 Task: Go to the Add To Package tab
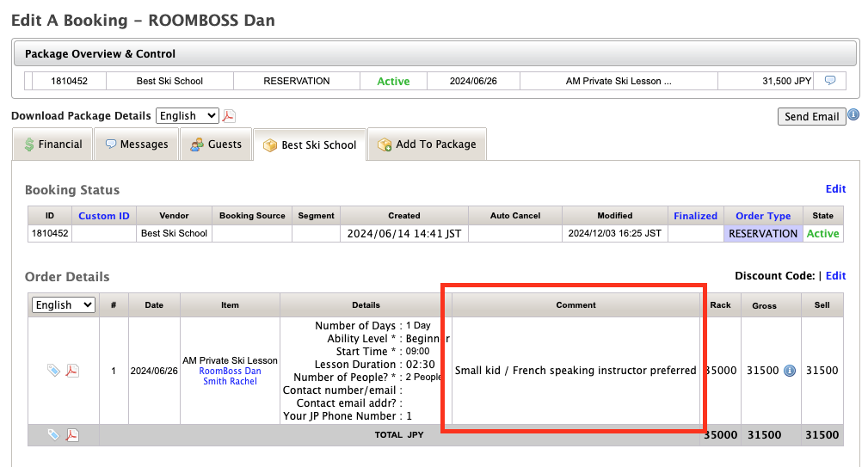pyautogui.click(x=427, y=144)
